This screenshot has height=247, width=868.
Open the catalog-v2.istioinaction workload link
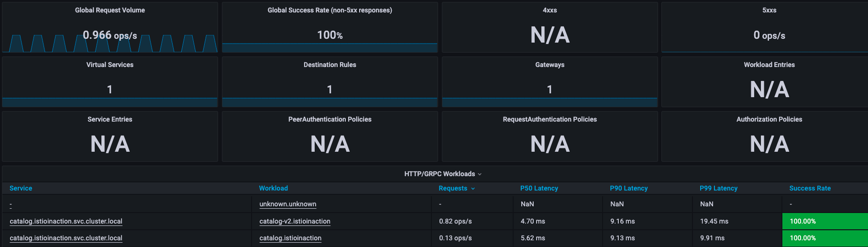[x=295, y=221]
